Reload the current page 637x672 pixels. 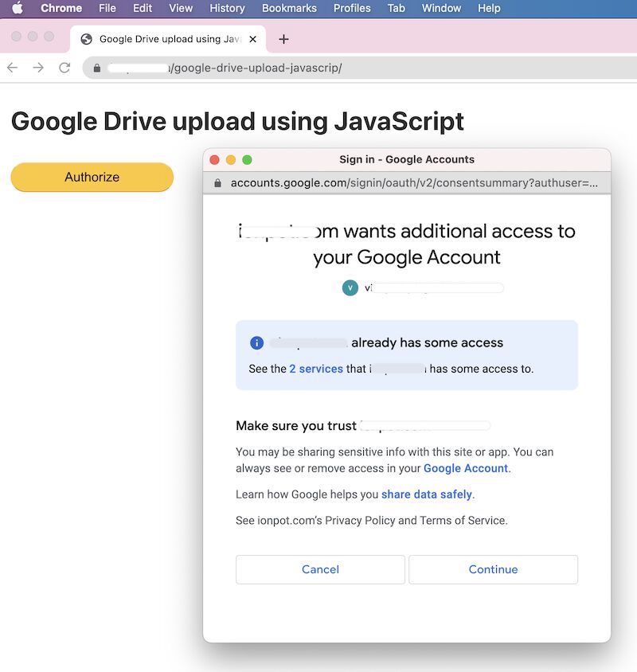(x=64, y=68)
